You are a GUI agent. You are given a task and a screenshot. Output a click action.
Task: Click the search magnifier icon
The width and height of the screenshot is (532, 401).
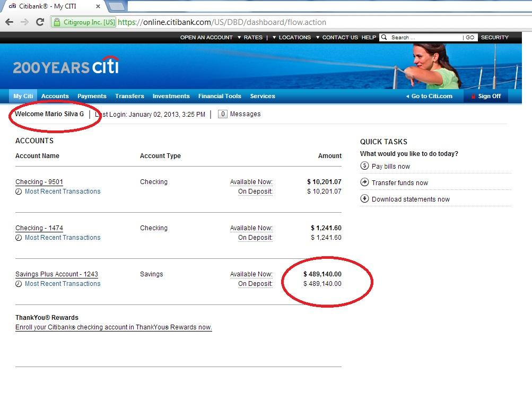click(384, 37)
